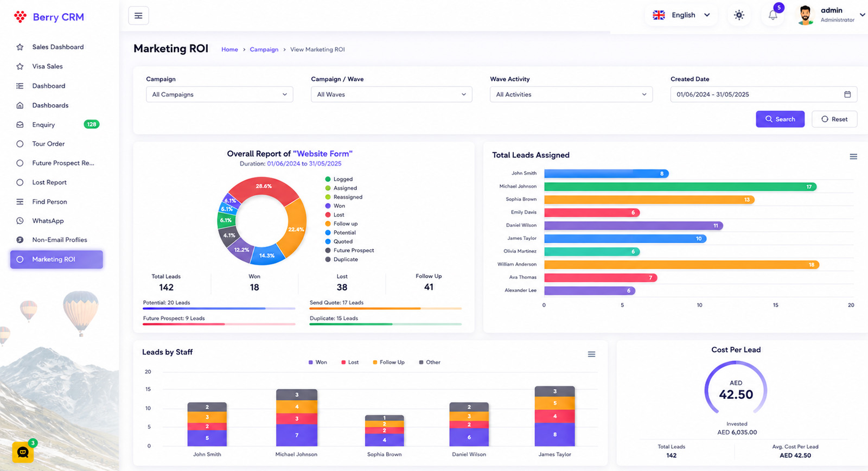Follow the Campaign breadcrumb link
This screenshot has width=868, height=471.
click(x=264, y=49)
